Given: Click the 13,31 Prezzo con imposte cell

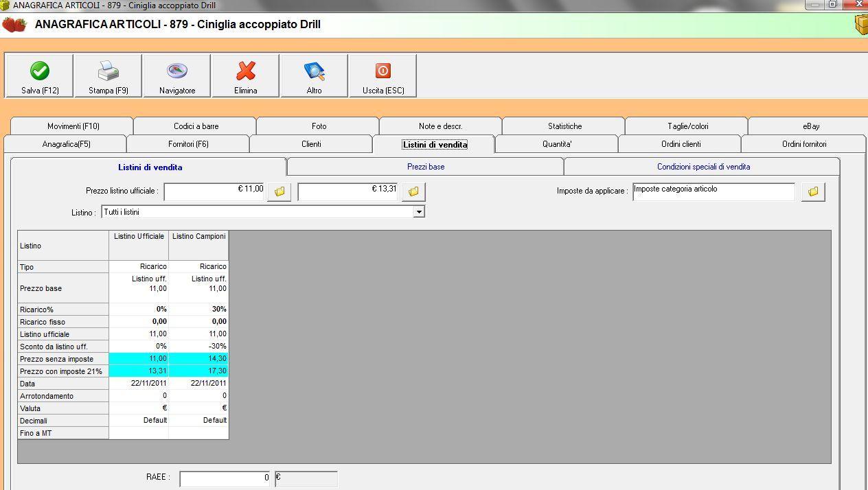Looking at the screenshot, I should pyautogui.click(x=139, y=371).
